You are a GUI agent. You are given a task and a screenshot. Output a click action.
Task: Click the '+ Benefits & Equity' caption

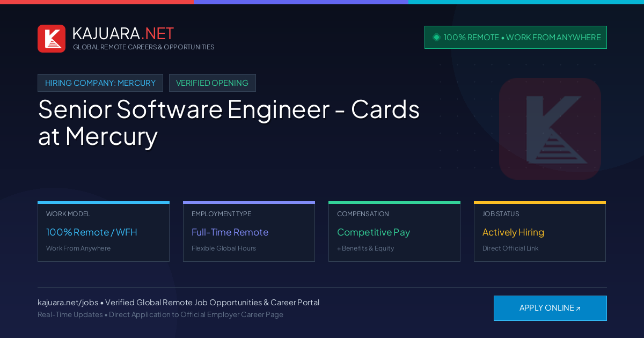[365, 248]
